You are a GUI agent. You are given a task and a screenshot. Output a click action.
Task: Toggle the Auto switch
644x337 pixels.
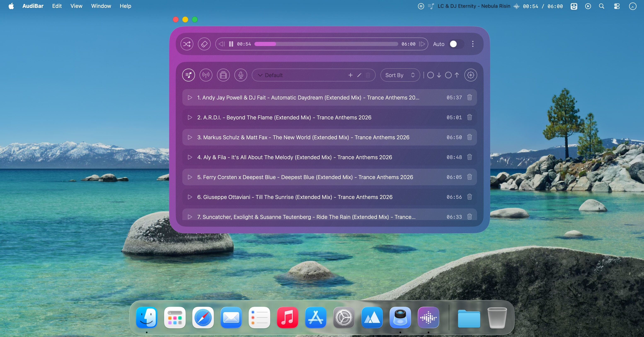pos(456,44)
